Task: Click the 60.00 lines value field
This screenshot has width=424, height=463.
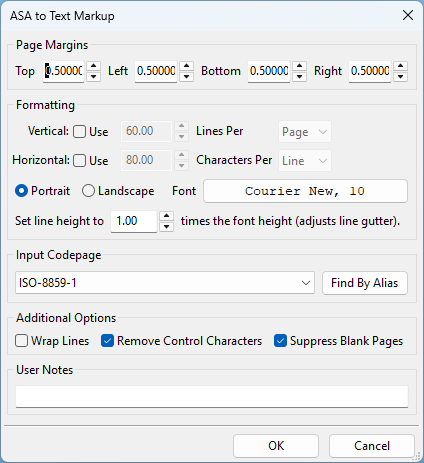Action: 146,131
